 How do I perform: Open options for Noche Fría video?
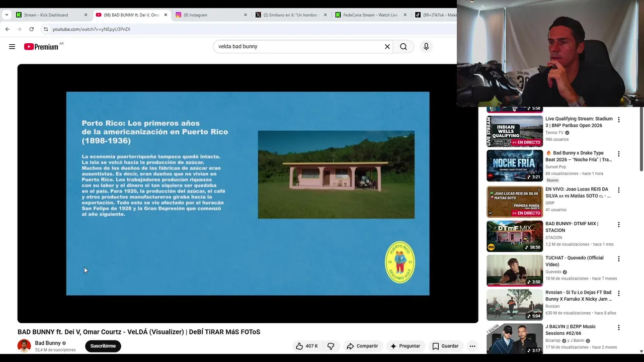click(619, 154)
